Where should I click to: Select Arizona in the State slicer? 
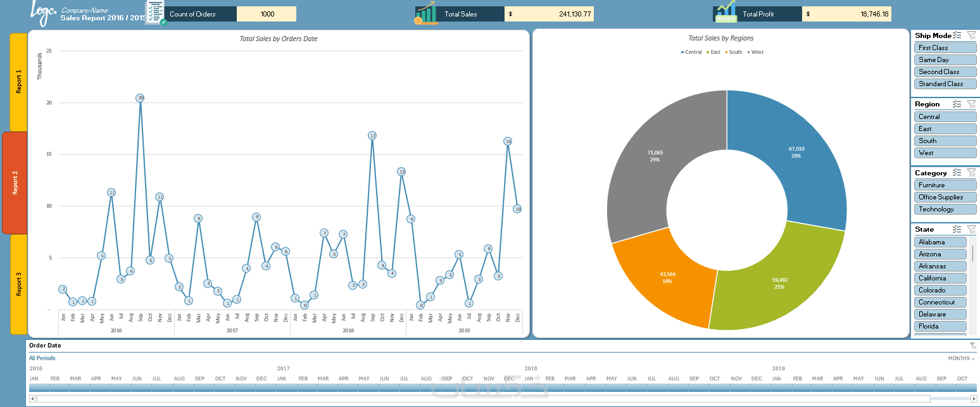(x=940, y=254)
